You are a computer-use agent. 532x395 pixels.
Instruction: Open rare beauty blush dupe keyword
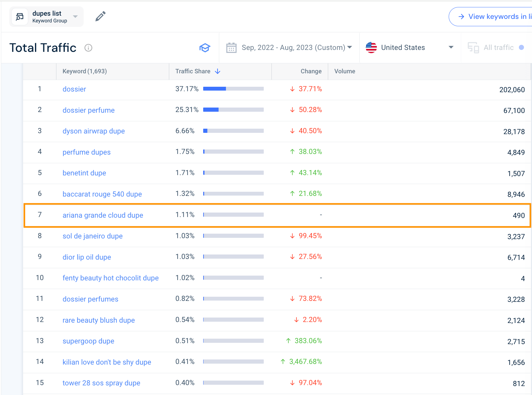pos(99,320)
